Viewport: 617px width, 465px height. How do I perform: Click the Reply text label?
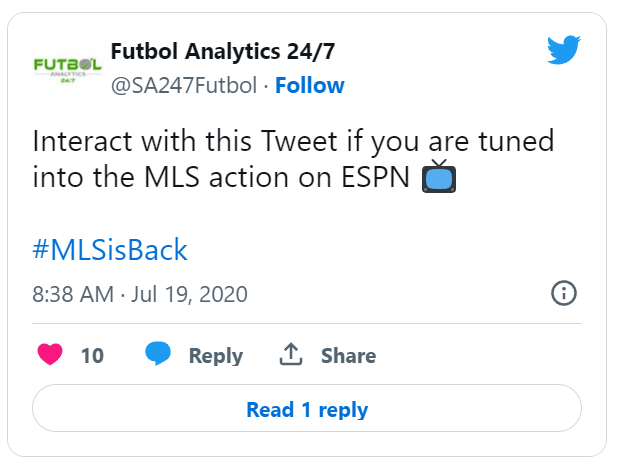(x=216, y=356)
